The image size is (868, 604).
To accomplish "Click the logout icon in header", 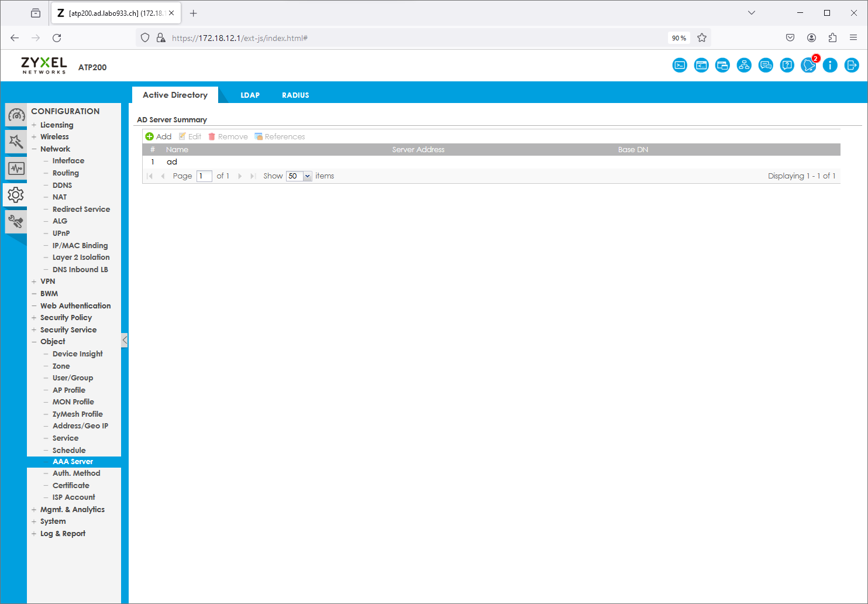I will click(x=852, y=66).
